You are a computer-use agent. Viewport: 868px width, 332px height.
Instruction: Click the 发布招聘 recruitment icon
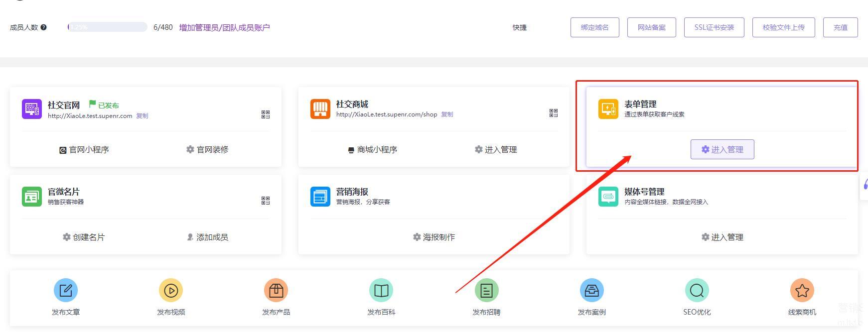[486, 290]
